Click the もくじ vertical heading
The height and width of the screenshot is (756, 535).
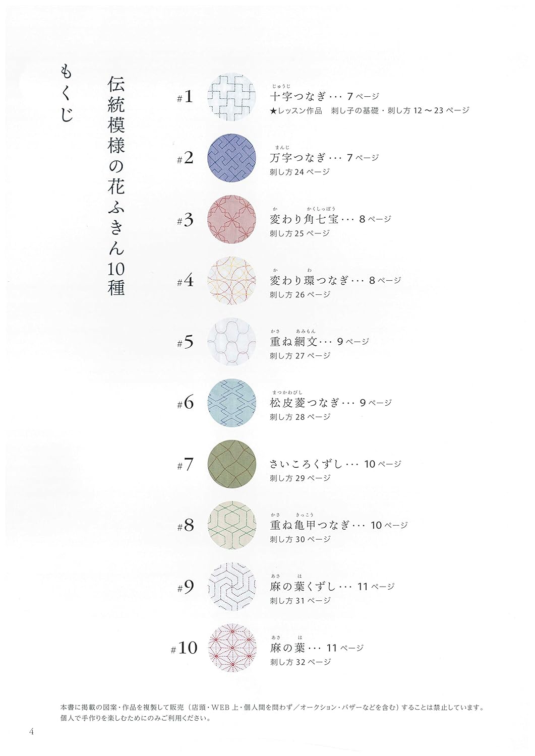[67, 93]
